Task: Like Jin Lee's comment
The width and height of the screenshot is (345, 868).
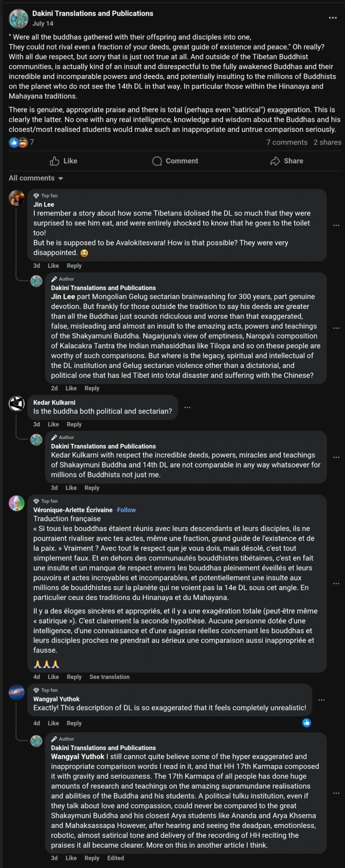Action: pos(53,266)
